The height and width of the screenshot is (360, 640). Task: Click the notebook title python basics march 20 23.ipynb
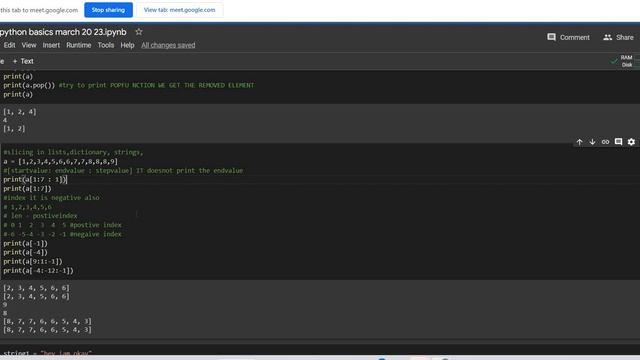[63, 32]
